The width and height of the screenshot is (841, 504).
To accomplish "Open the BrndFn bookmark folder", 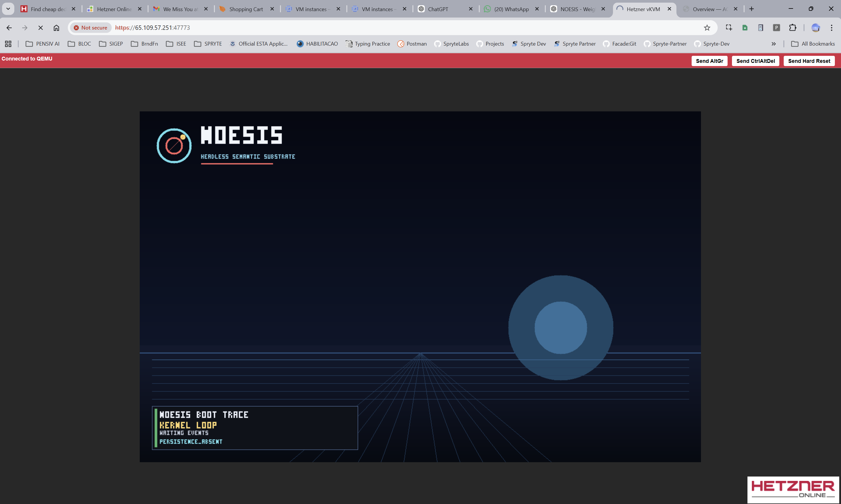I will (x=144, y=44).
